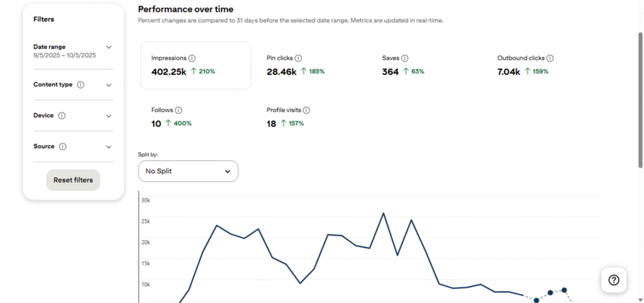Expand the Date range filter
This screenshot has width=644, height=303.
[109, 47]
